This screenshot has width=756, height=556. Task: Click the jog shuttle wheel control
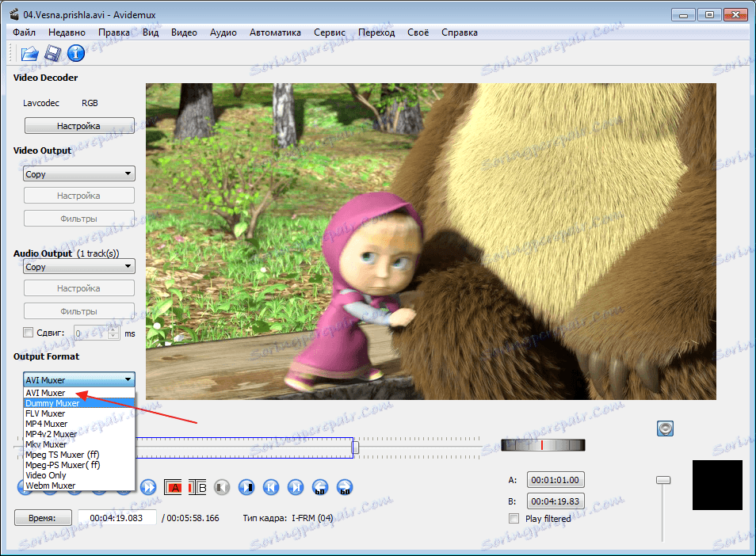click(x=543, y=444)
